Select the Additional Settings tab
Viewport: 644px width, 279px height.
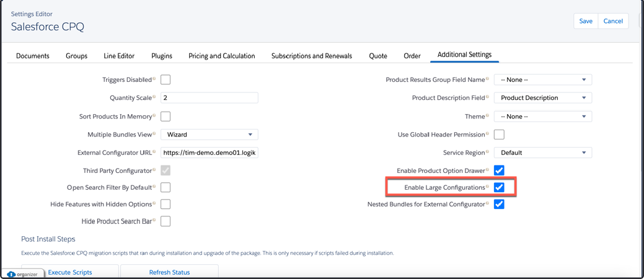(464, 55)
